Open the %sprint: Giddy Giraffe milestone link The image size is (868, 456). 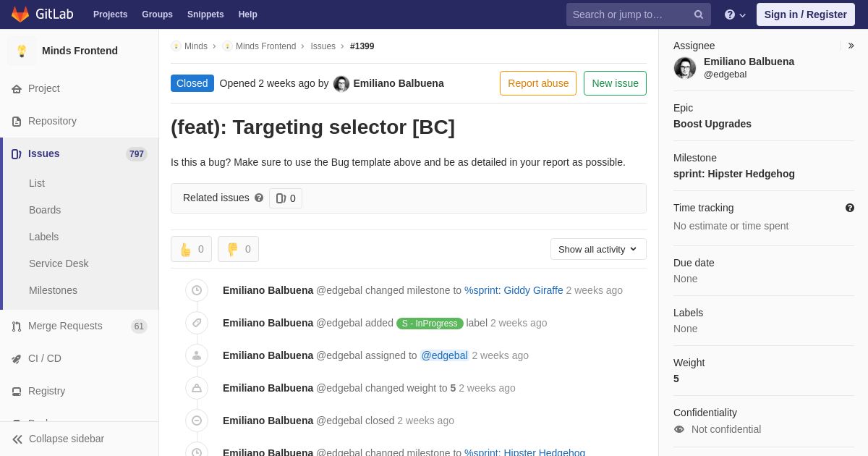pyautogui.click(x=514, y=290)
